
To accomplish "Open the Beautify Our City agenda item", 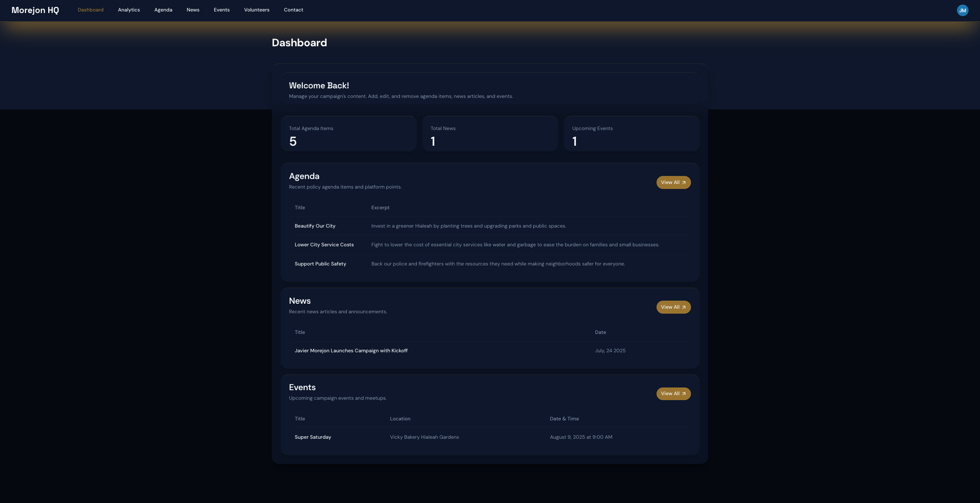I will click(315, 226).
